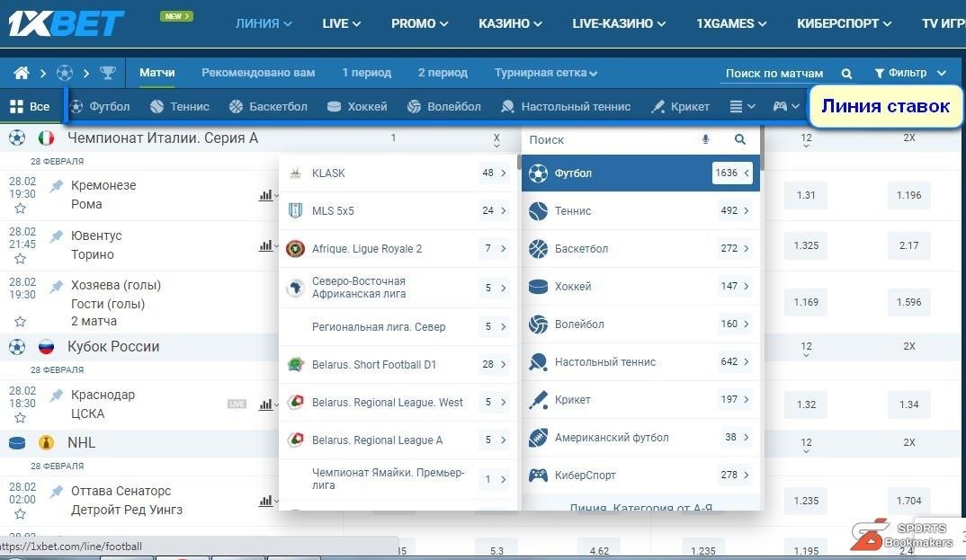Click the microphone icon in search
This screenshot has height=560, width=966.
[706, 139]
